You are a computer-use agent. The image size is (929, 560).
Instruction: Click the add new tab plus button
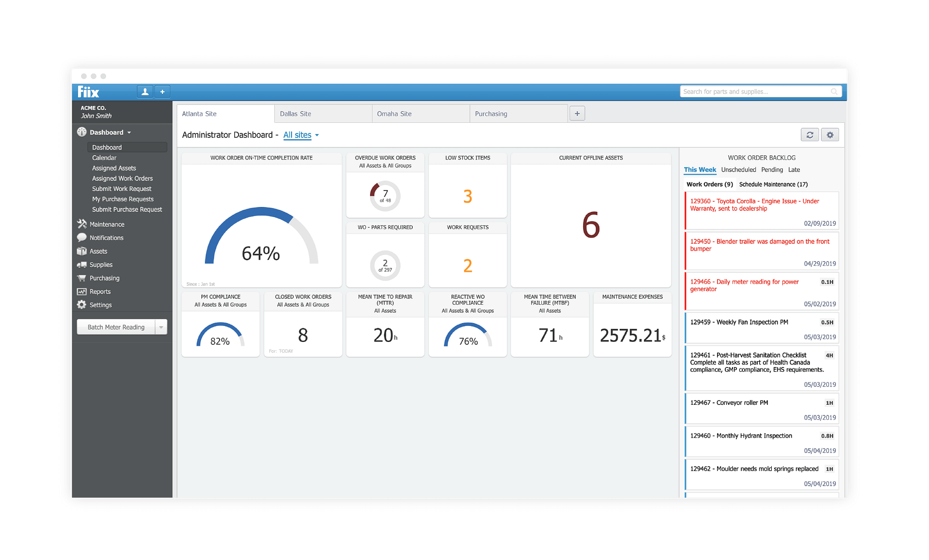click(577, 114)
